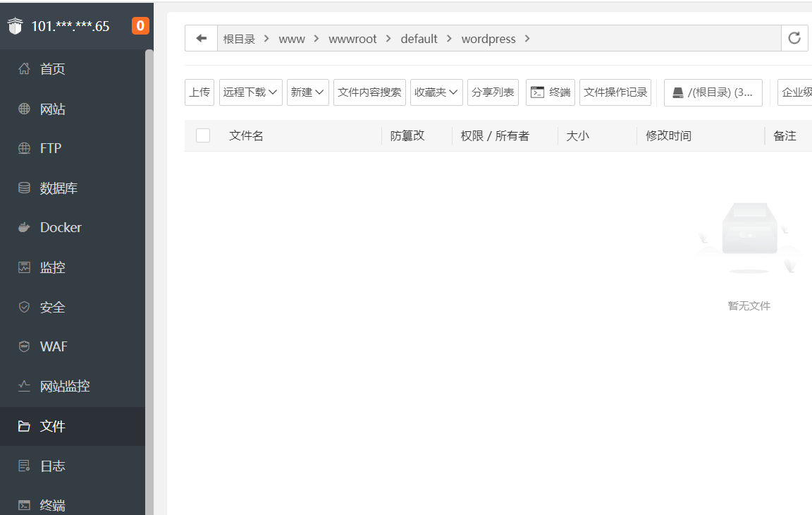Image resolution: width=812 pixels, height=515 pixels.
Task: Expand the 新建 dropdown menu
Action: point(308,92)
